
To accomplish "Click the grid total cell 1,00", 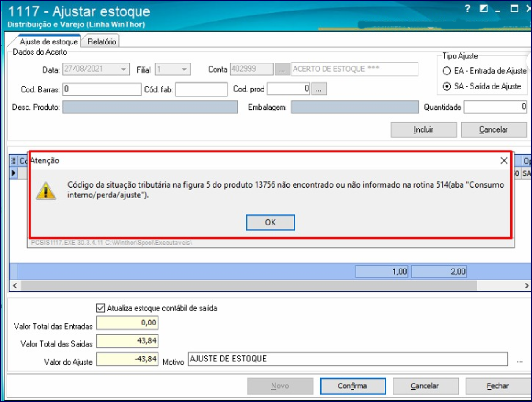I will tap(382, 272).
